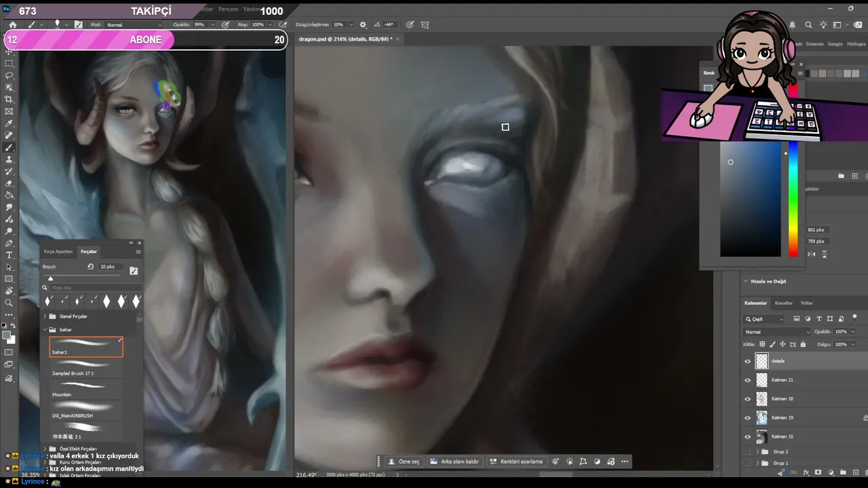Open the smoothing options gear

pos(363,24)
